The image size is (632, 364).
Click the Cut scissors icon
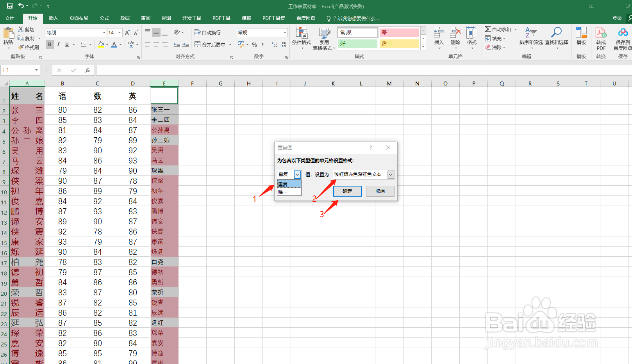[x=21, y=29]
